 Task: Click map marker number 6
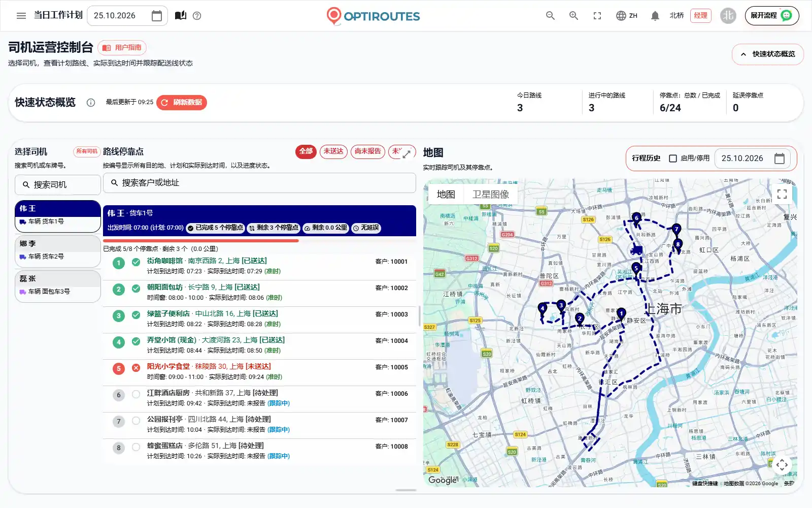(x=636, y=219)
